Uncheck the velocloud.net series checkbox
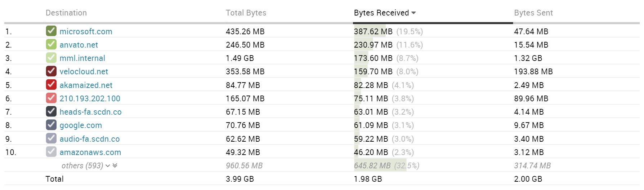 click(51, 71)
